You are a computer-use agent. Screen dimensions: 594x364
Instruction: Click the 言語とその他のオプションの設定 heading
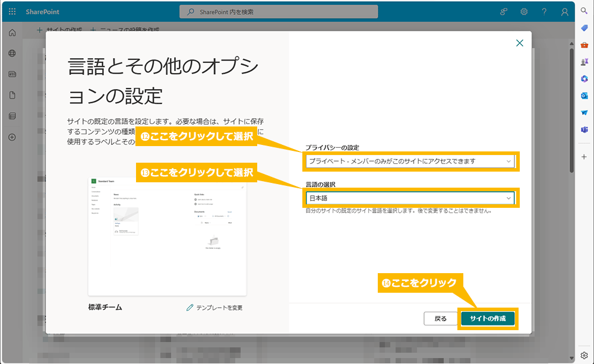tap(163, 81)
